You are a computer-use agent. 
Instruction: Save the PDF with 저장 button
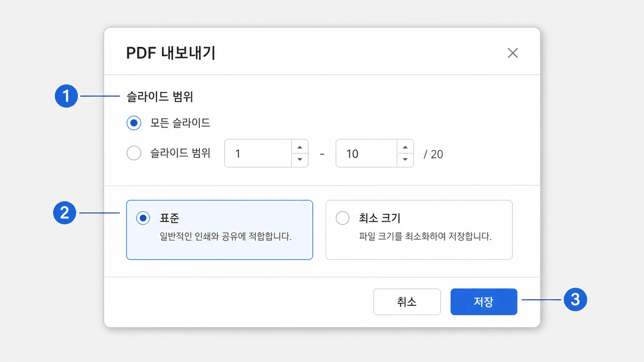(484, 302)
